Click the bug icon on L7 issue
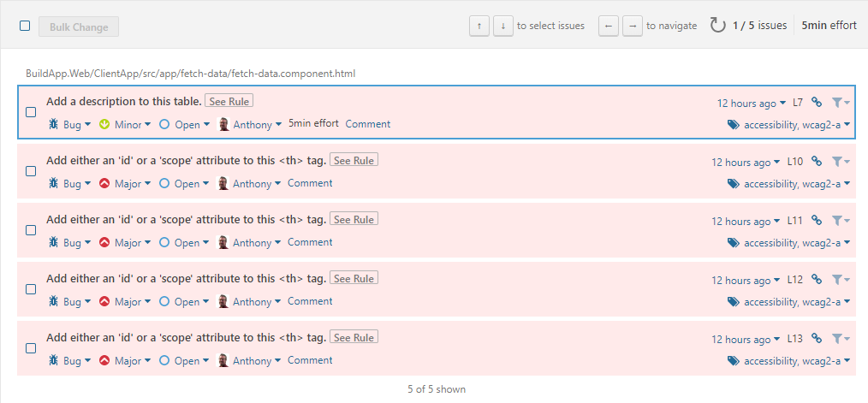 coord(53,124)
